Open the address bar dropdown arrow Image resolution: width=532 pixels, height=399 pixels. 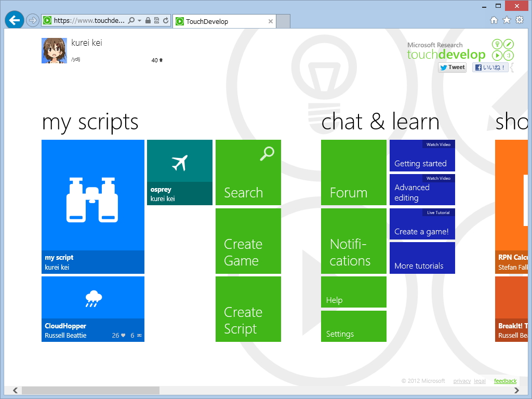click(x=139, y=20)
